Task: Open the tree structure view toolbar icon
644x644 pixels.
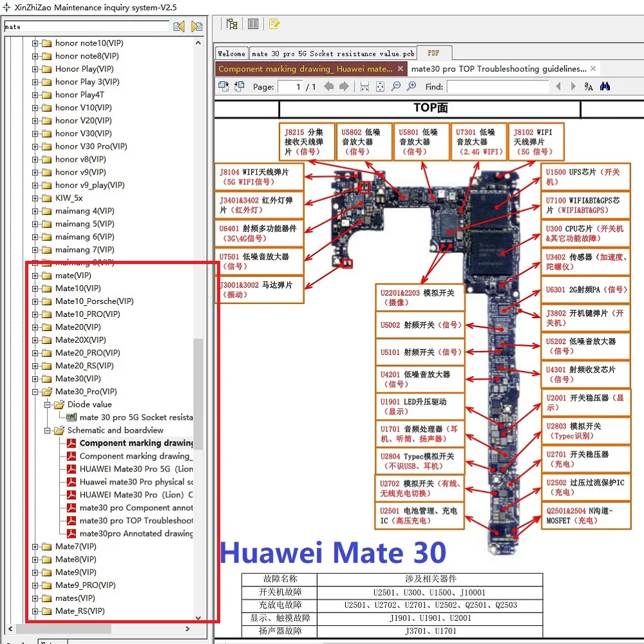Action: click(x=232, y=24)
